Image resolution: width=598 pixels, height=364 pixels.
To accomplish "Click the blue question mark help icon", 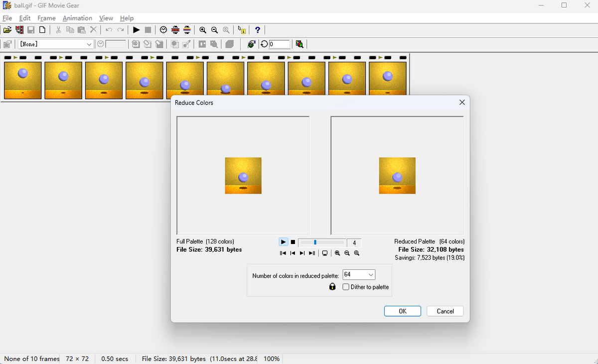I will coord(257,30).
